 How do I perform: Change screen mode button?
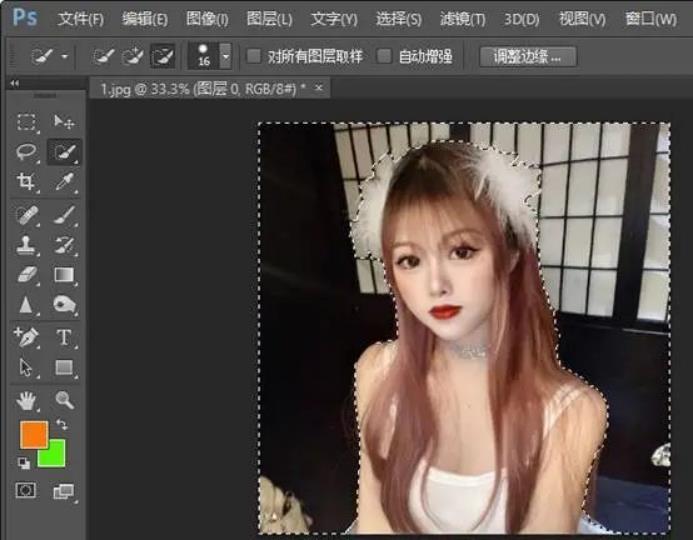pyautogui.click(x=64, y=491)
